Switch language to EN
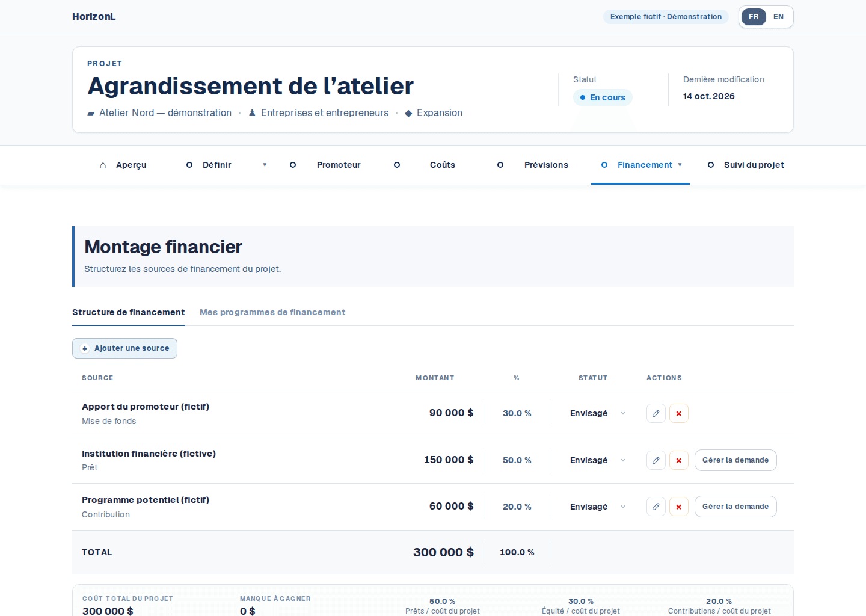This screenshot has height=616, width=866. pyautogui.click(x=778, y=17)
